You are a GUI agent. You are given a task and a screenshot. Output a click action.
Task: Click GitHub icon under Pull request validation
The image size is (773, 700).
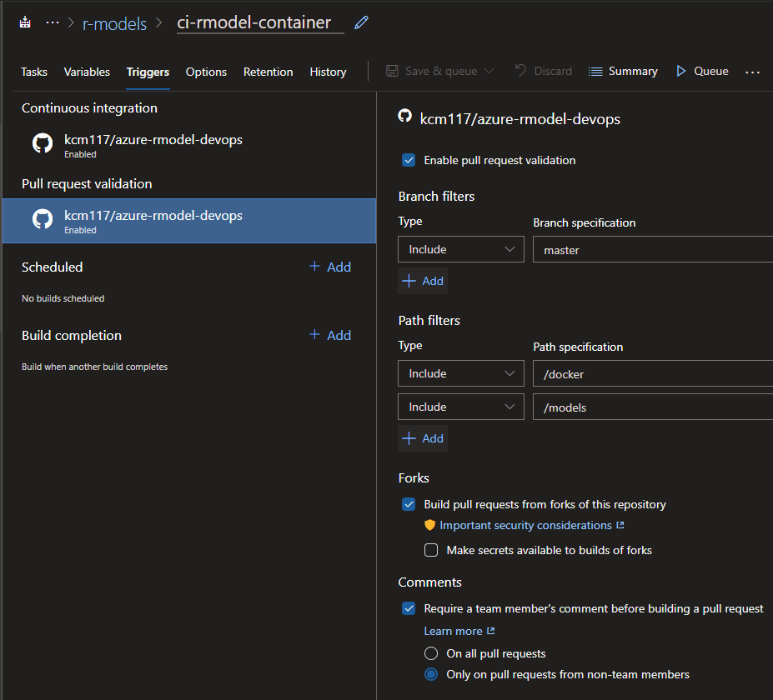[43, 219]
